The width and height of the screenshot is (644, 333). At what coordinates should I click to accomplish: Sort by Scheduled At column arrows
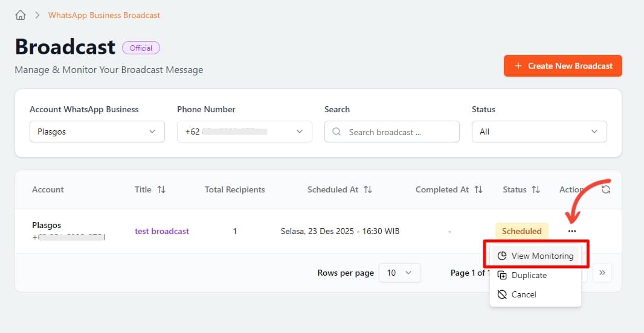pyautogui.click(x=368, y=189)
